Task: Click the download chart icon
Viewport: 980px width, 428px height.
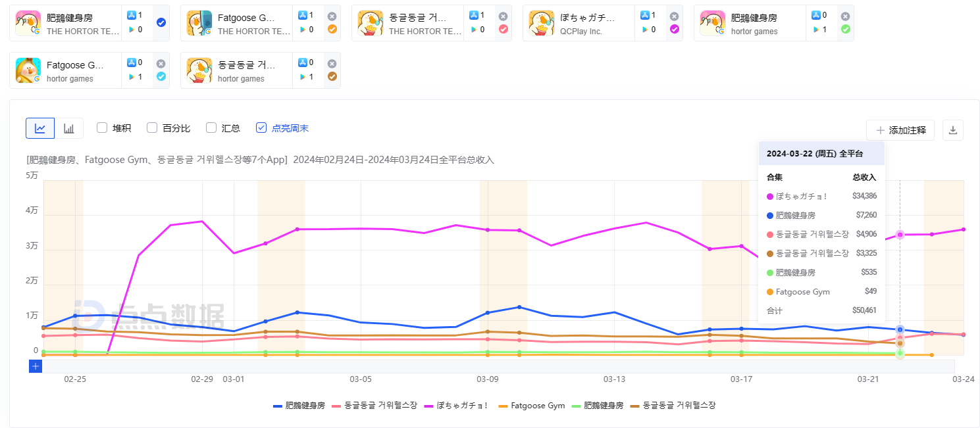Action: point(952,130)
